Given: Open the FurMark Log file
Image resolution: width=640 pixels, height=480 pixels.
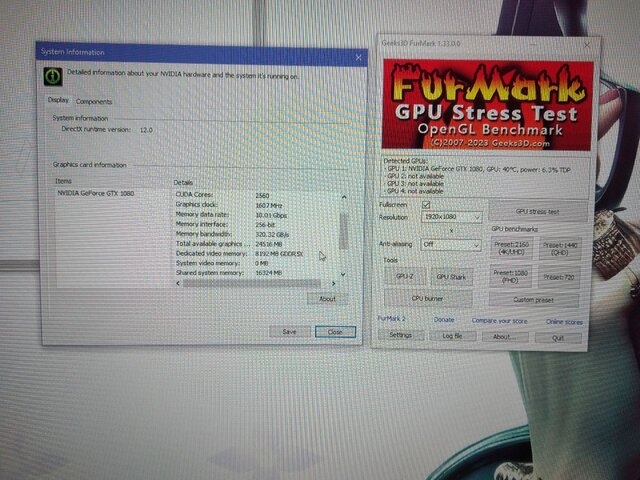Looking at the screenshot, I should (x=452, y=336).
